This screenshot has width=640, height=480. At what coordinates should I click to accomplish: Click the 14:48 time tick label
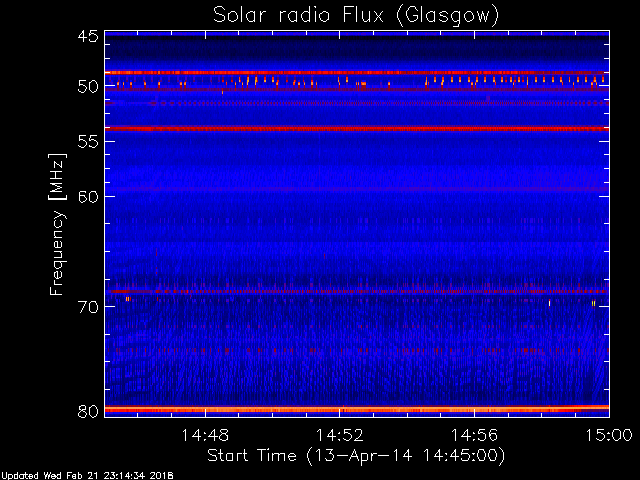[x=205, y=435]
